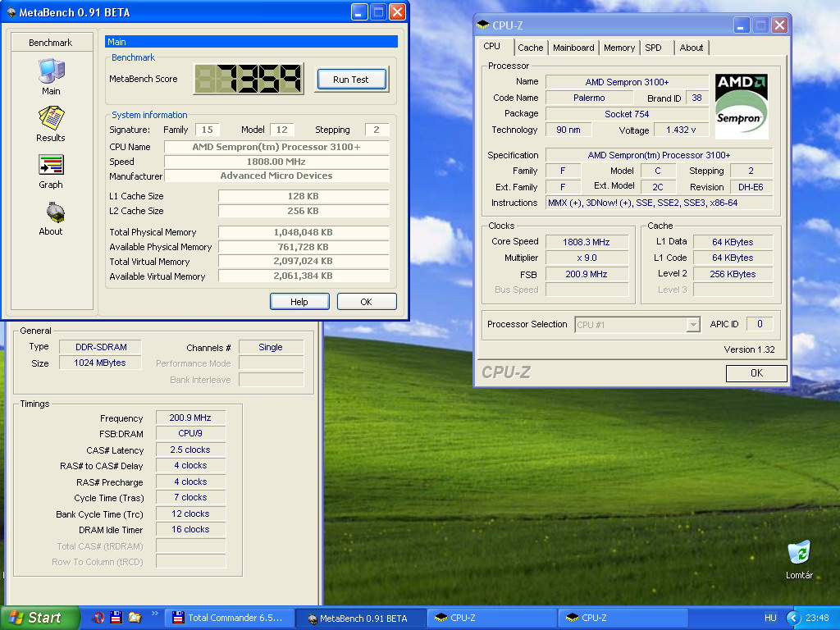840x630 pixels.
Task: Click the Code Name value Palermo
Action: (x=589, y=98)
